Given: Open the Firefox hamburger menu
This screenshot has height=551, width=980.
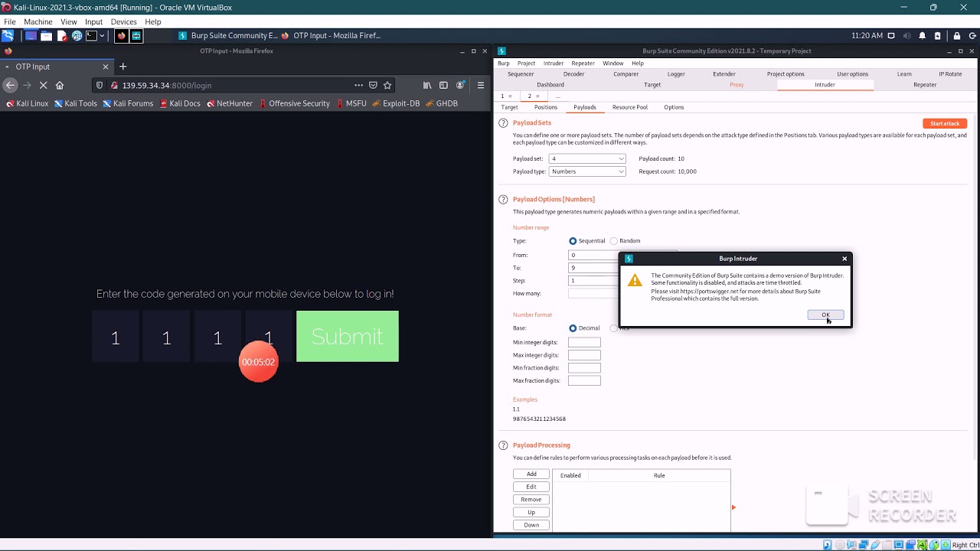Looking at the screenshot, I should click(481, 85).
